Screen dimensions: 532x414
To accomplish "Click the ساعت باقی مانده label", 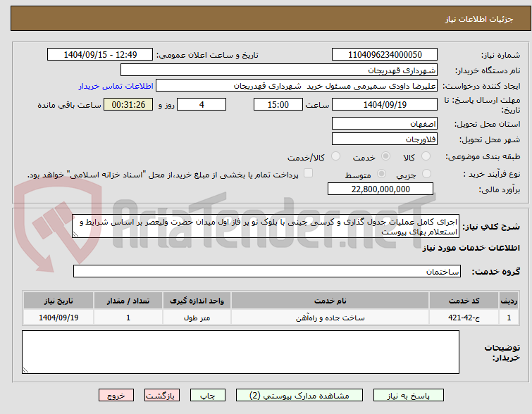I will tap(69, 105).
